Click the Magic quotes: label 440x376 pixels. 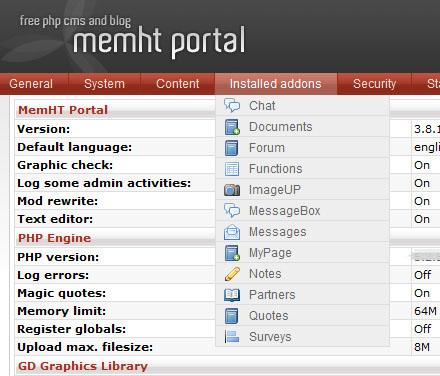pyautogui.click(x=61, y=293)
